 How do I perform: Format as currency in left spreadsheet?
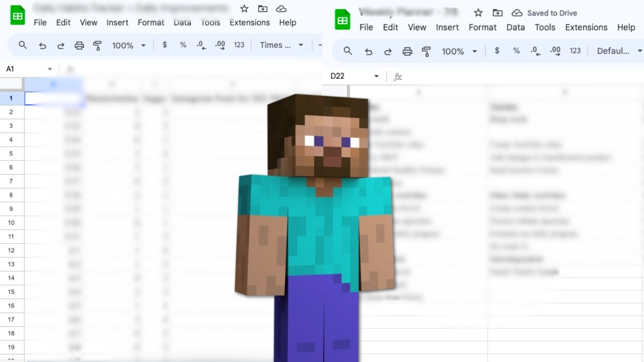pos(165,45)
